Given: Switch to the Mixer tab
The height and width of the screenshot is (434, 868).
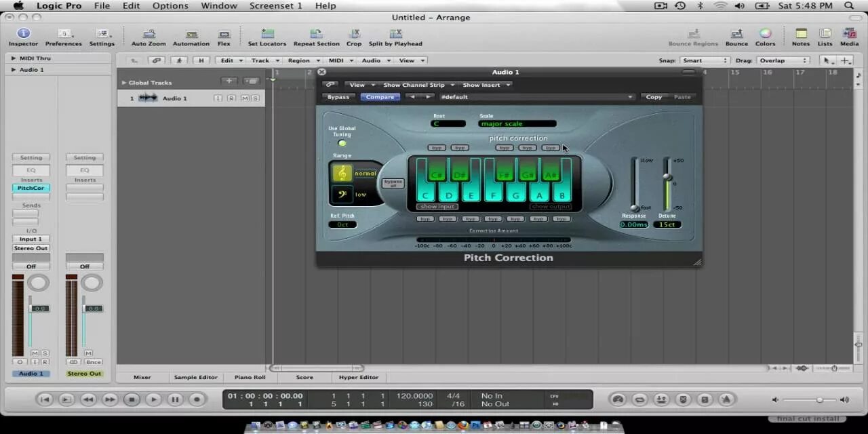Looking at the screenshot, I should point(142,377).
